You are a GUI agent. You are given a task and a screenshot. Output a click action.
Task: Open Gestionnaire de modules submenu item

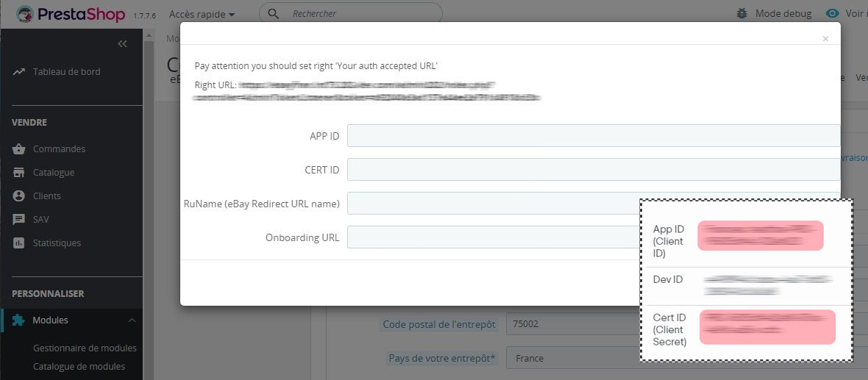click(x=85, y=348)
